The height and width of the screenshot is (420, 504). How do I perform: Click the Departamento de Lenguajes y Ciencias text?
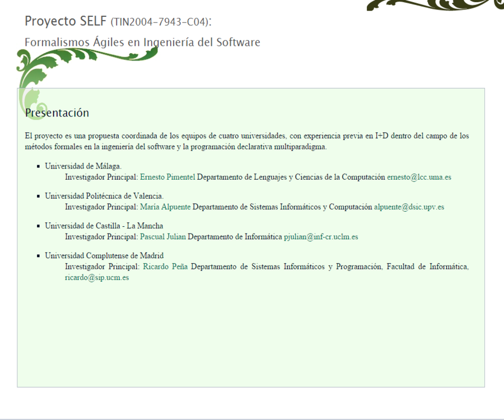(291, 177)
